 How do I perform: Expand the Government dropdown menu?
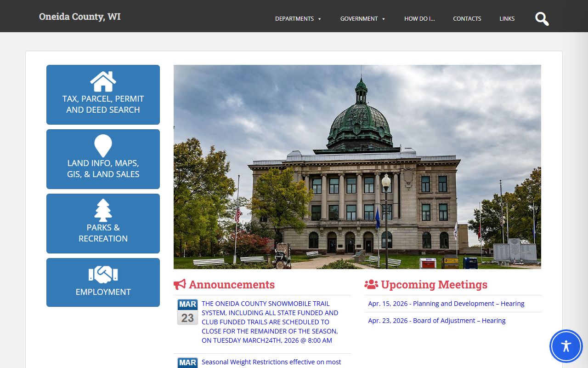362,19
